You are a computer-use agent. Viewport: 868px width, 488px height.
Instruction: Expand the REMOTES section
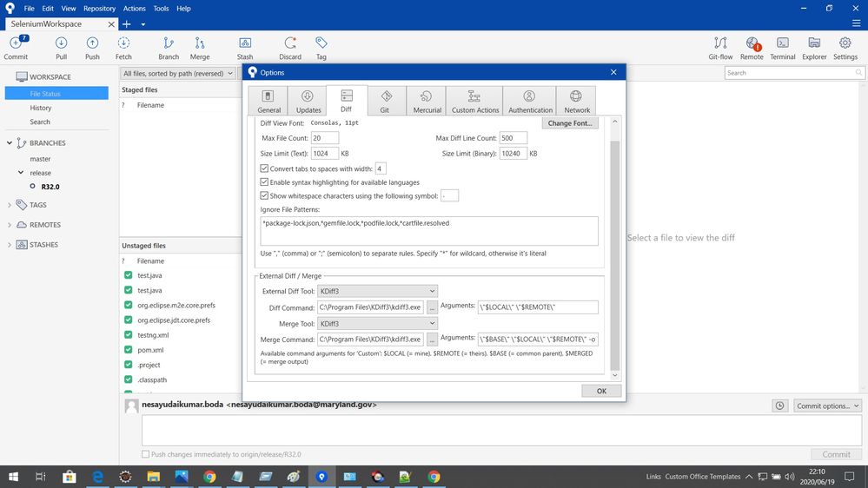coord(10,225)
